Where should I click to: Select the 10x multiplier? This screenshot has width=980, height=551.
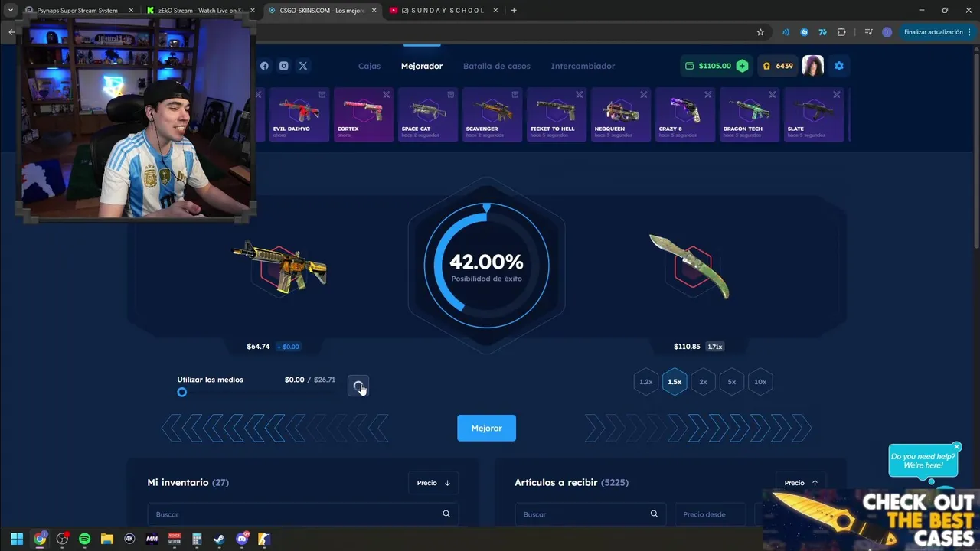(x=760, y=382)
